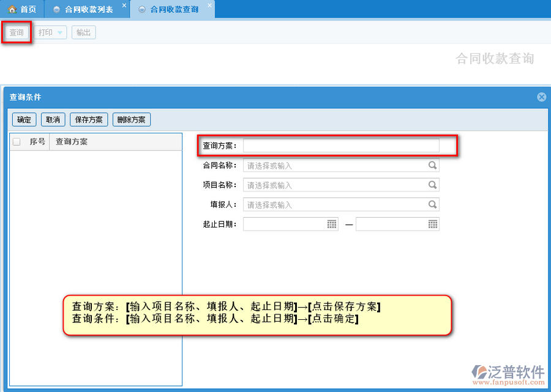
Task: Close the 查询条件 dialog with X icon
Action: [541, 97]
